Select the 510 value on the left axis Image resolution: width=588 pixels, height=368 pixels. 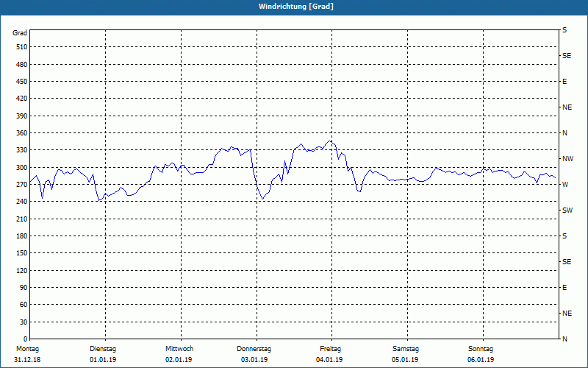pyautogui.click(x=21, y=47)
